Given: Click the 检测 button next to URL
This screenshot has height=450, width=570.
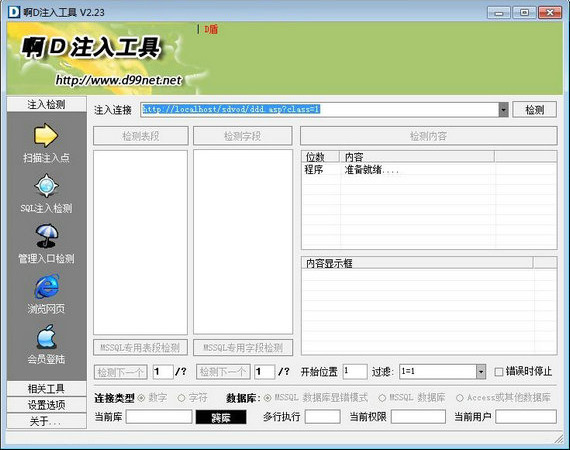Looking at the screenshot, I should click(x=534, y=110).
